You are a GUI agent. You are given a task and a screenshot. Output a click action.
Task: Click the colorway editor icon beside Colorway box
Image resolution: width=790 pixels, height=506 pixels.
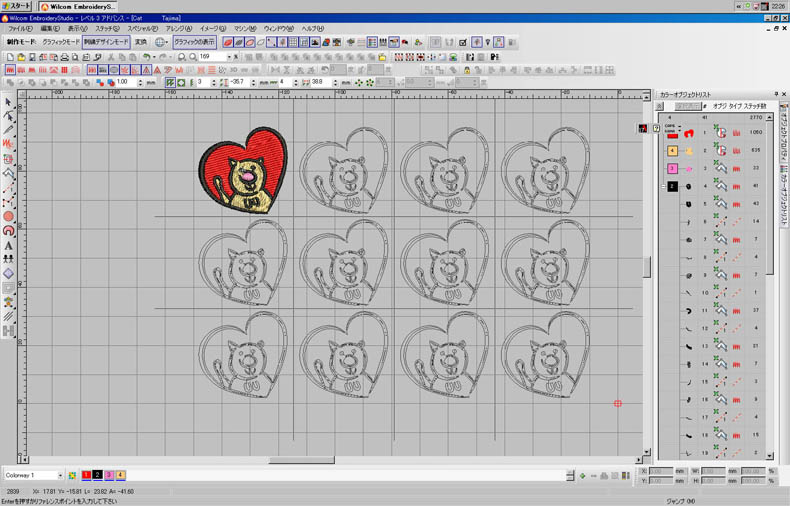point(73,475)
